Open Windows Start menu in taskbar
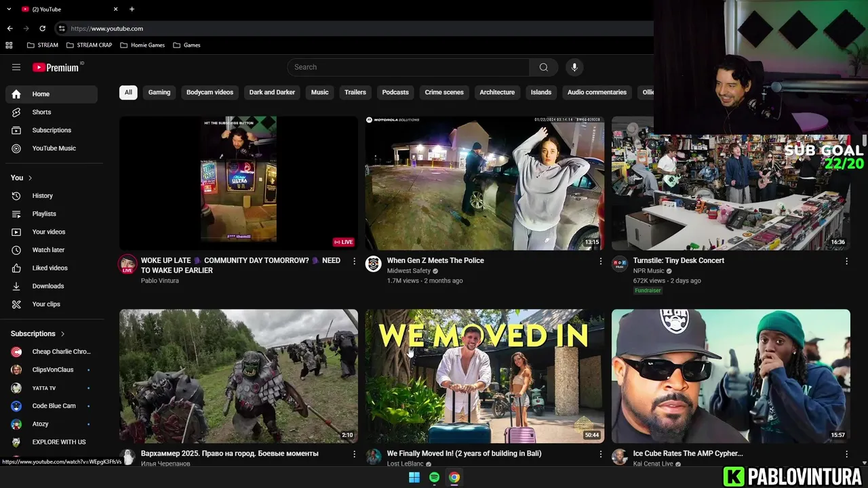The width and height of the screenshot is (868, 488). click(x=414, y=477)
